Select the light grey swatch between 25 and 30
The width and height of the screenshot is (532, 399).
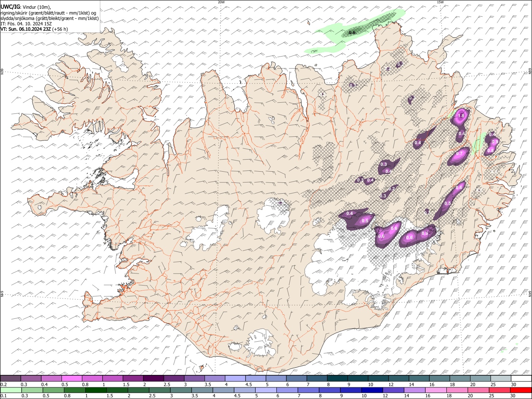[501, 379]
